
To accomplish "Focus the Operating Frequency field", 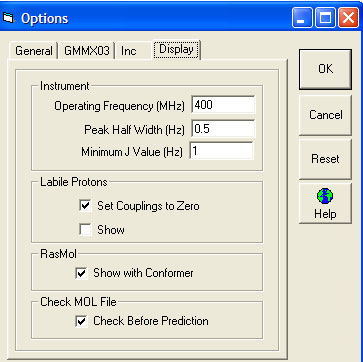I will 223,105.
